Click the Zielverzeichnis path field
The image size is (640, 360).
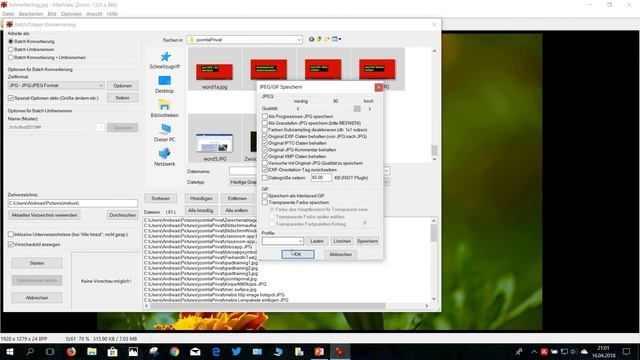point(73,203)
